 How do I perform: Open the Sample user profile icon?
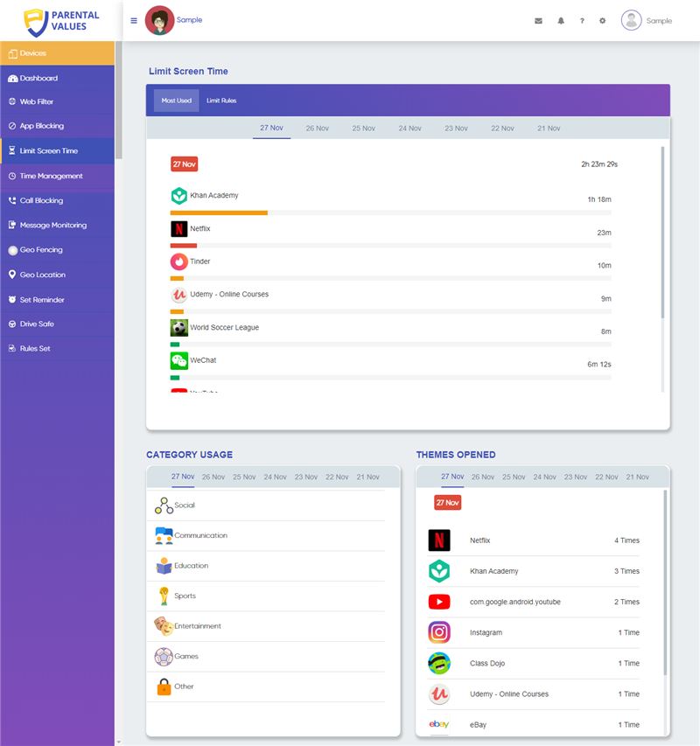pos(632,20)
